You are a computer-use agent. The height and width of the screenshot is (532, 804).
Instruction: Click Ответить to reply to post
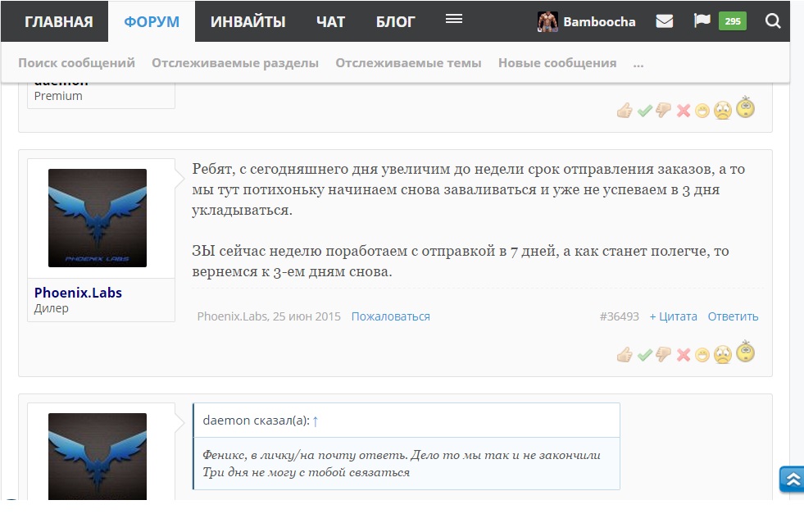(x=733, y=316)
